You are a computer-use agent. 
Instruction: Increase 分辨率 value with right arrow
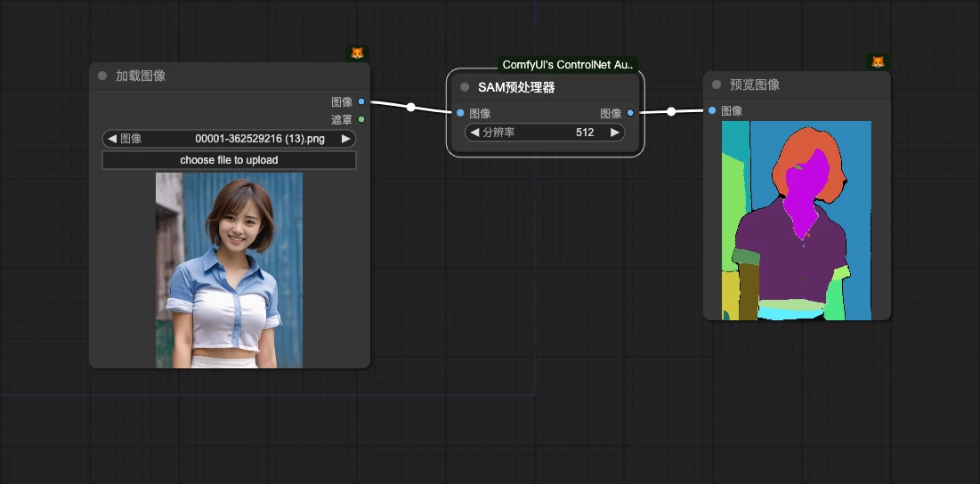tap(614, 133)
